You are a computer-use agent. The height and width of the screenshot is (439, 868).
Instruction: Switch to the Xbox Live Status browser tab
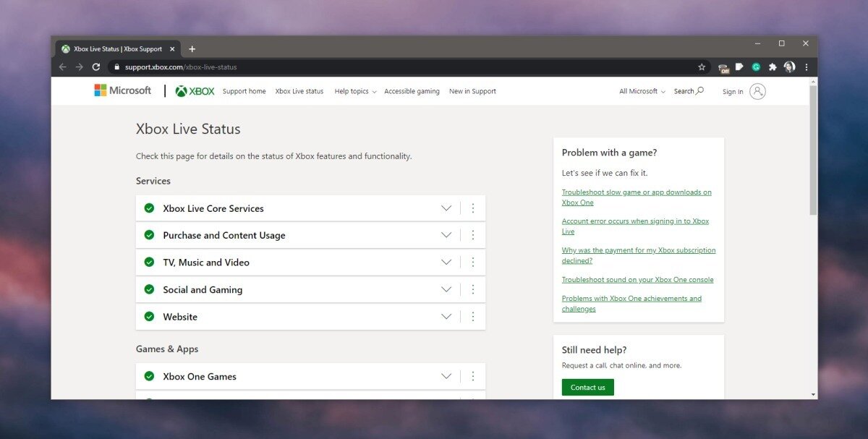click(116, 48)
